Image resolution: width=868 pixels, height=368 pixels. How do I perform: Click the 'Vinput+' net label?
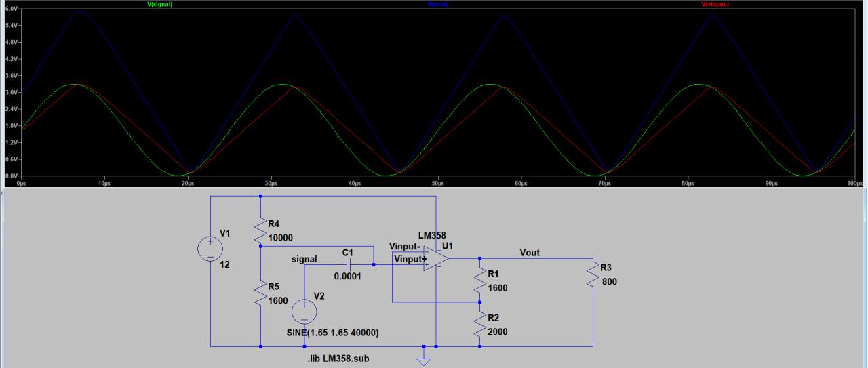410,259
